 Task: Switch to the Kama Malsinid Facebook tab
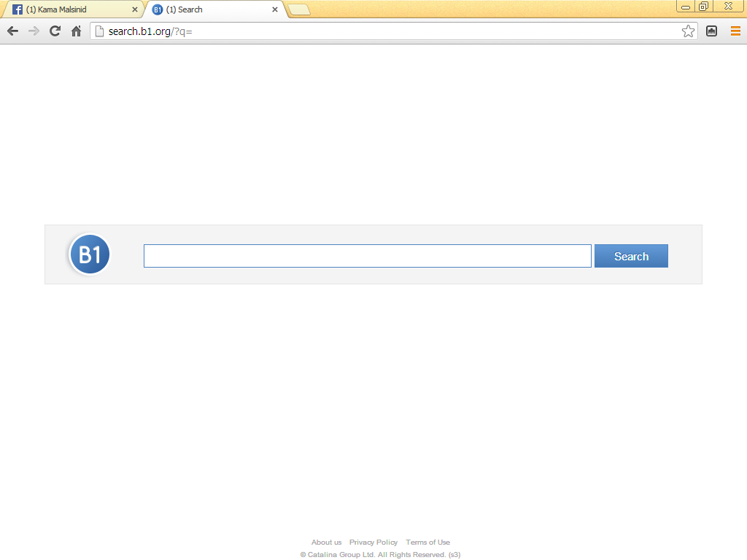click(x=71, y=9)
